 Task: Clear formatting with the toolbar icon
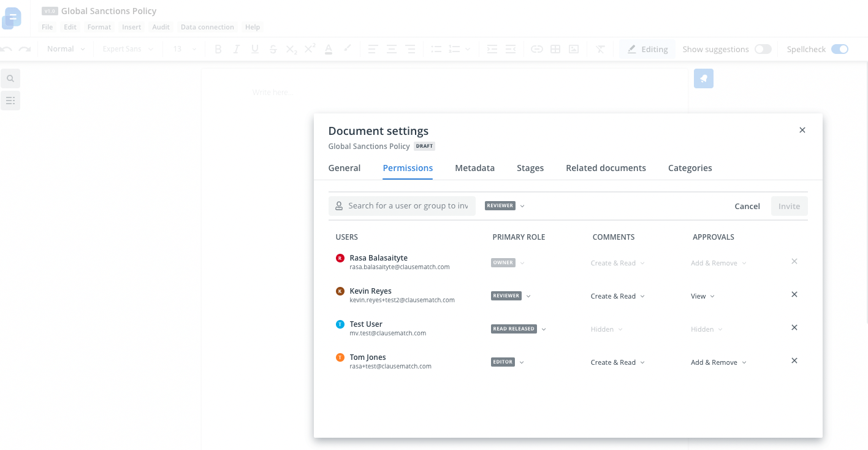coord(601,49)
